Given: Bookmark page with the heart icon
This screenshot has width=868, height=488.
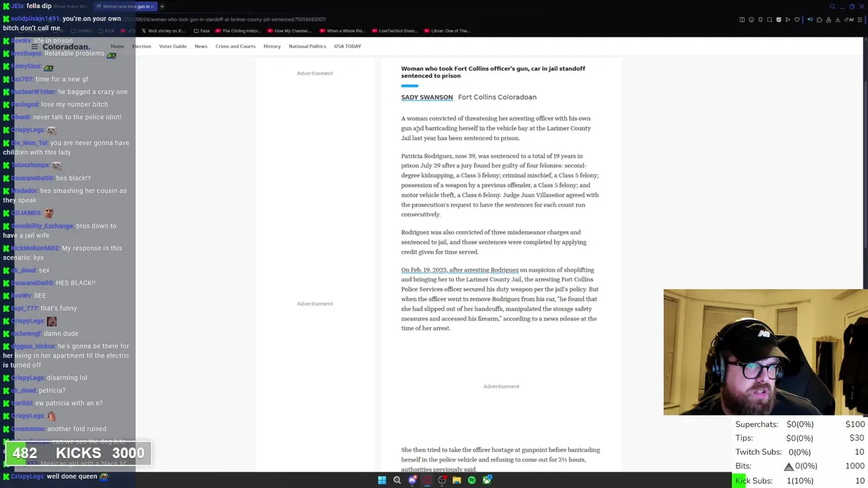Looking at the screenshot, I should (x=797, y=20).
